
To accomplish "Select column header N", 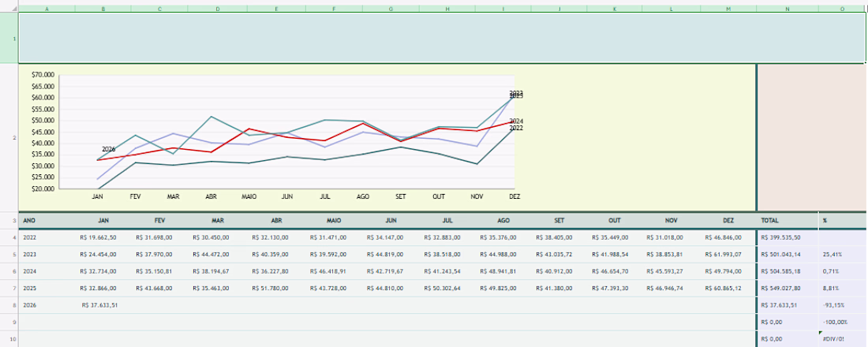I will pos(788,9).
